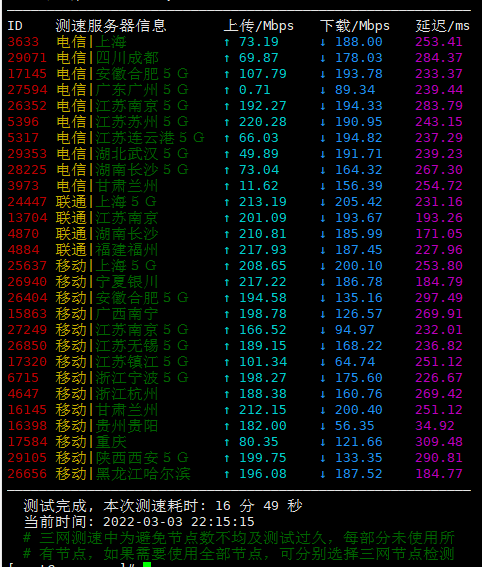Click server ID 3633
482x567 pixels.
pyautogui.click(x=23, y=42)
